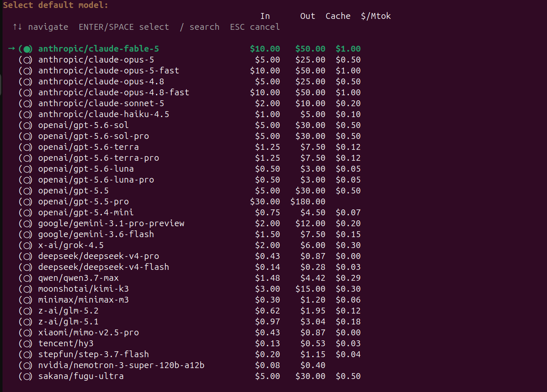This screenshot has height=392, width=547.
Task: Click the $1.95 output price of glm-5.2
Action: [x=313, y=311]
